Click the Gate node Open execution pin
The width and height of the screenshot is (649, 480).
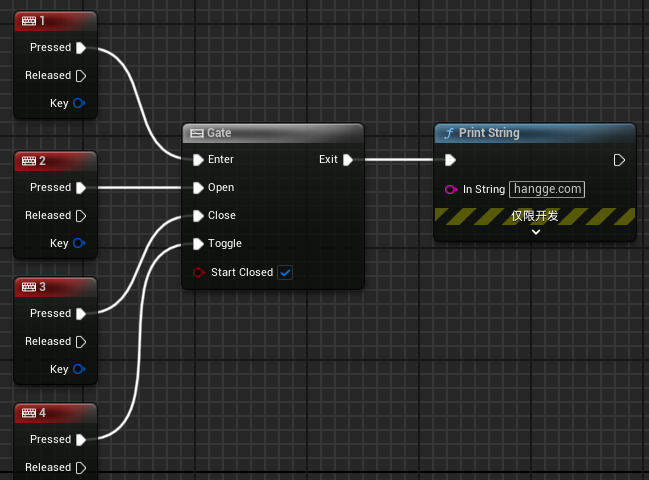pyautogui.click(x=198, y=188)
